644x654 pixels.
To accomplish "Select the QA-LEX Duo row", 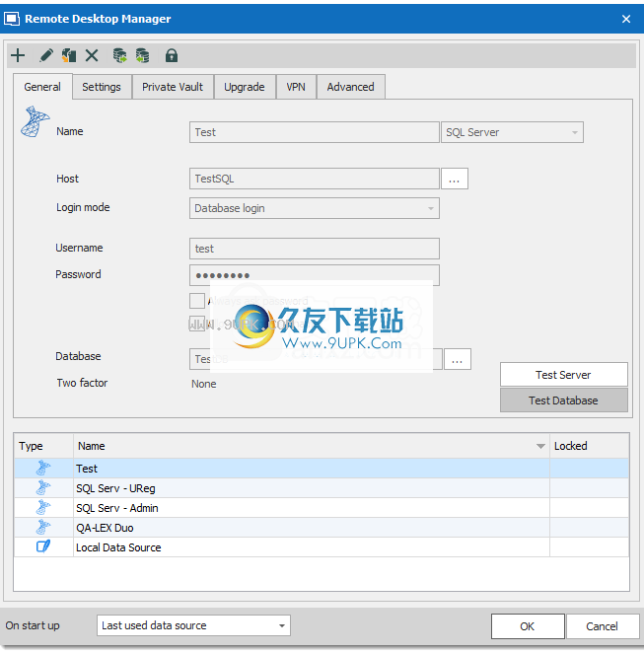I will (322, 527).
